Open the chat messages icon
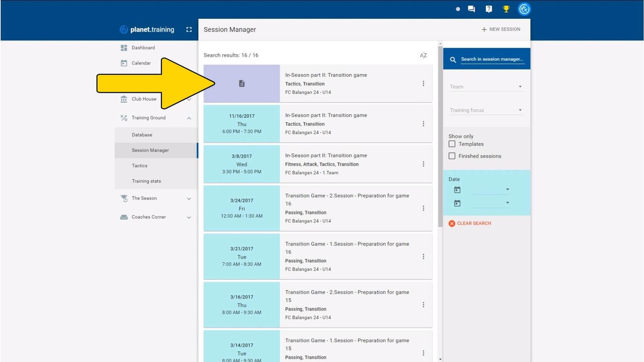The width and height of the screenshot is (644, 362). coord(471,9)
